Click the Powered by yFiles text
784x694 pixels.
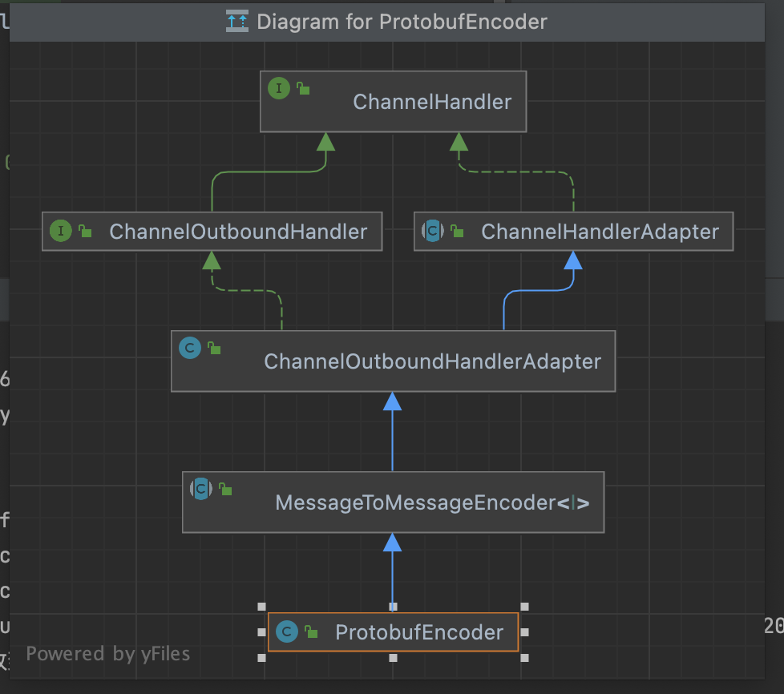coord(108,654)
